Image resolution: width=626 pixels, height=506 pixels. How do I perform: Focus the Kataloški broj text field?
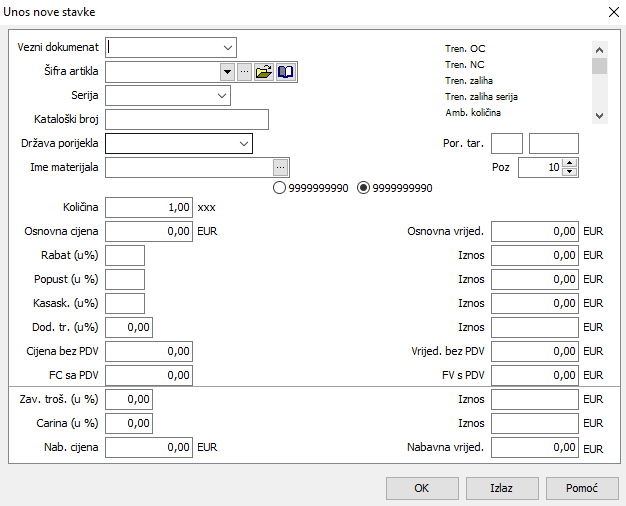tap(187, 120)
